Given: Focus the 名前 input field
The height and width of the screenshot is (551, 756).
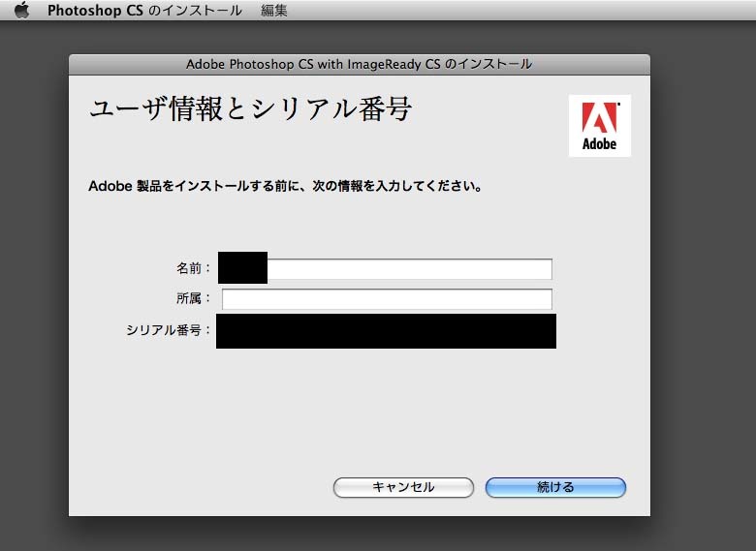Looking at the screenshot, I should (x=387, y=269).
